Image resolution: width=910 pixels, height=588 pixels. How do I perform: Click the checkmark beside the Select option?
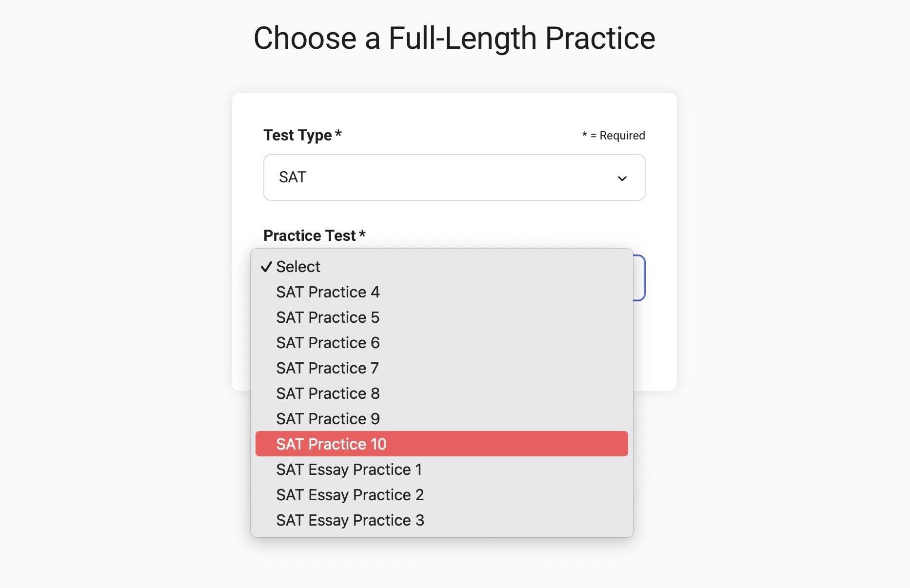click(x=266, y=267)
